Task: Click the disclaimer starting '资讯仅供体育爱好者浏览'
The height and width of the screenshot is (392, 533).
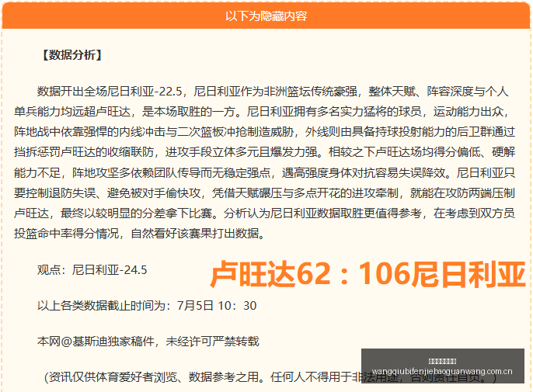Action: click(270, 376)
